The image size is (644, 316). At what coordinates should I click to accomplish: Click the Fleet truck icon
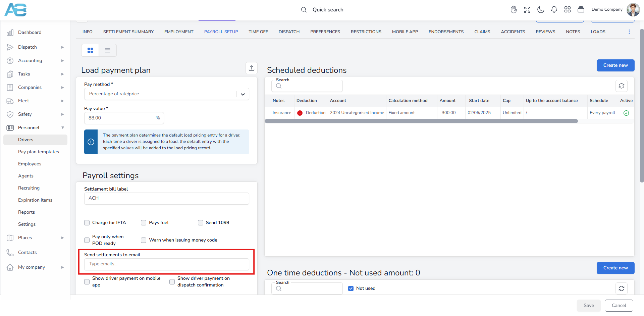(10, 101)
